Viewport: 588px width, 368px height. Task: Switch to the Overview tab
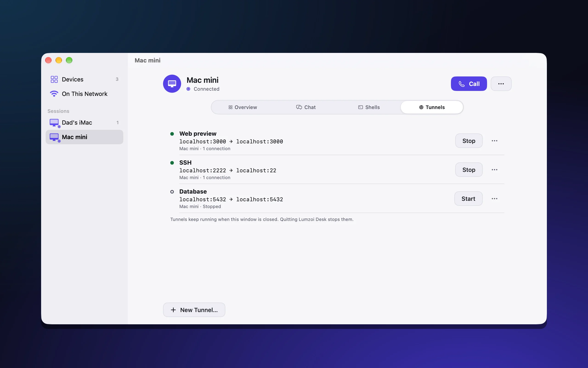click(243, 107)
